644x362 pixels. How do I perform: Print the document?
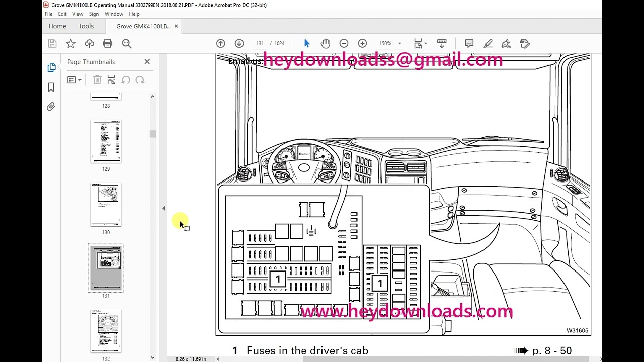(x=108, y=44)
